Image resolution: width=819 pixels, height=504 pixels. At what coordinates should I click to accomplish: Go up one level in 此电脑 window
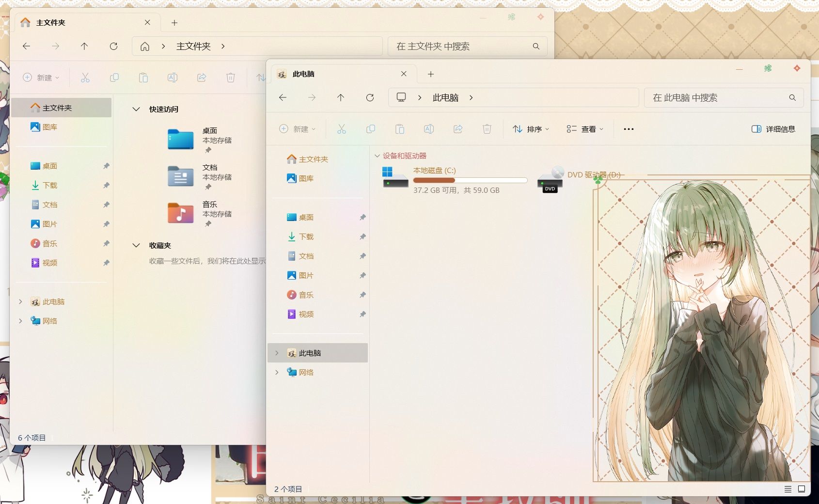click(x=341, y=97)
